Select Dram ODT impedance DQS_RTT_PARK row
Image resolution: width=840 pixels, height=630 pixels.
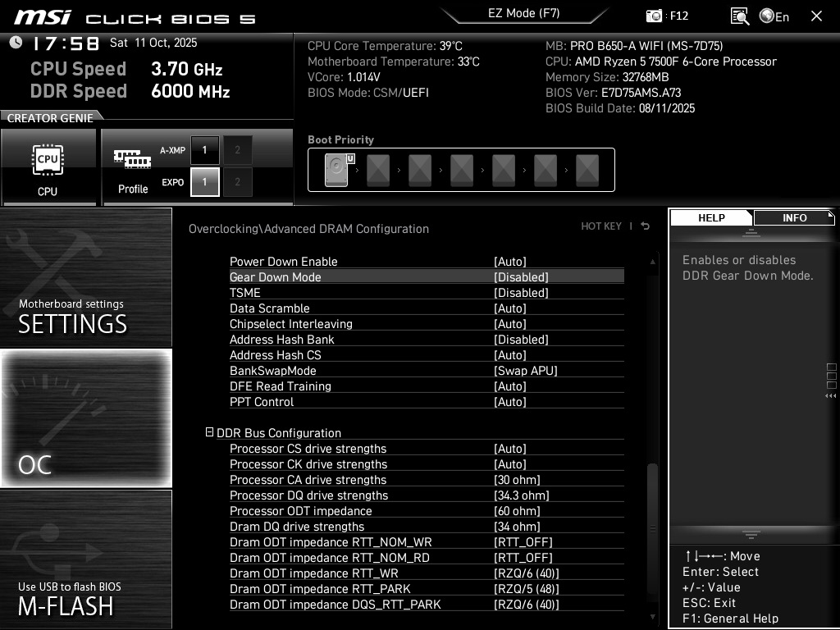(427, 605)
